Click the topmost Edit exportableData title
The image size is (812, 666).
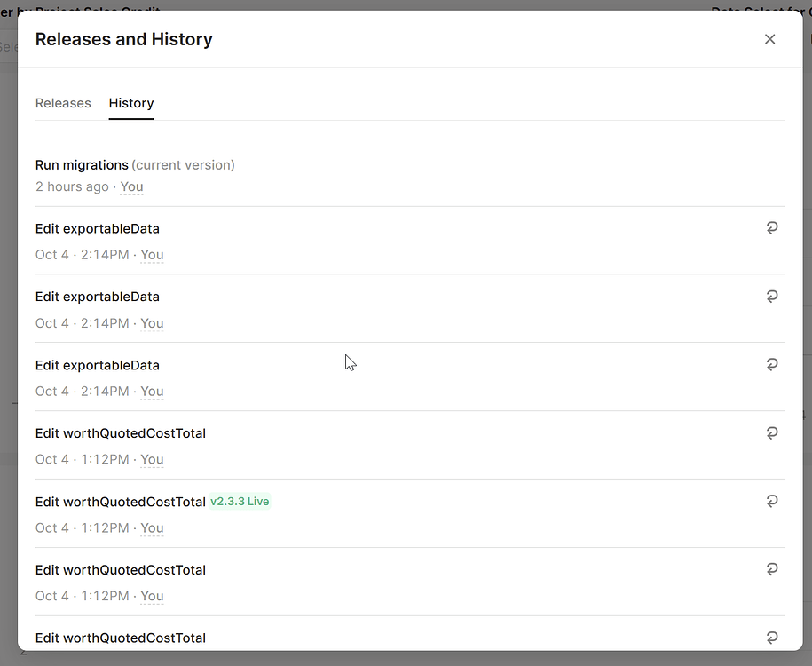point(98,228)
